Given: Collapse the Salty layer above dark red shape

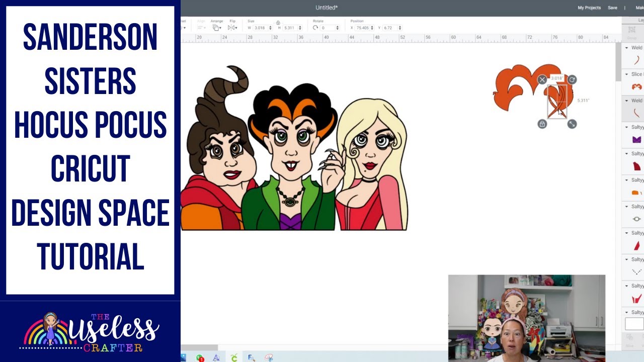Looking at the screenshot, I should point(626,153).
